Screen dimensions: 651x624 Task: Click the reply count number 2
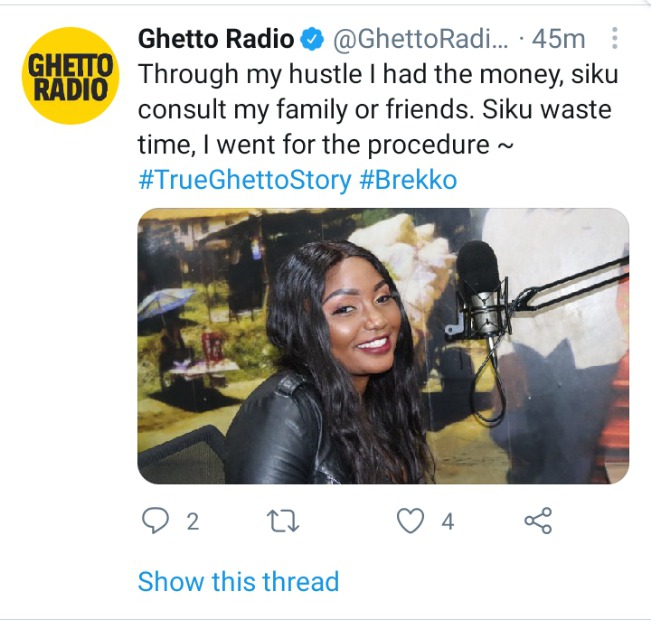click(x=193, y=521)
